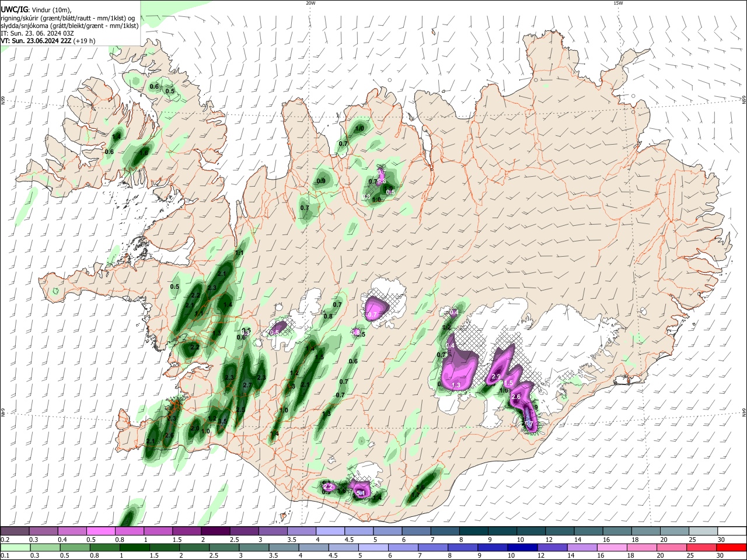Select the top-row lavender swatch between 4 and 4.5

330,531
